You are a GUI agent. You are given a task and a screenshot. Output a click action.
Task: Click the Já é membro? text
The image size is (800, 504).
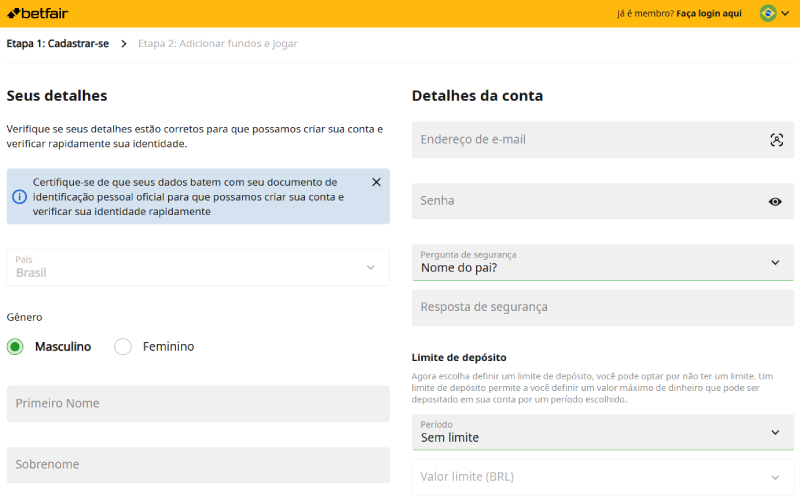(645, 13)
